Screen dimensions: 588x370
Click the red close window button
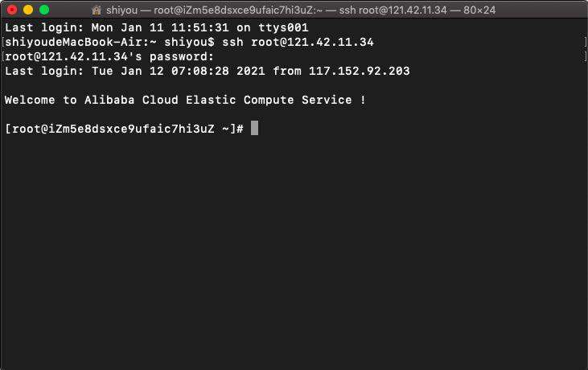[12, 10]
